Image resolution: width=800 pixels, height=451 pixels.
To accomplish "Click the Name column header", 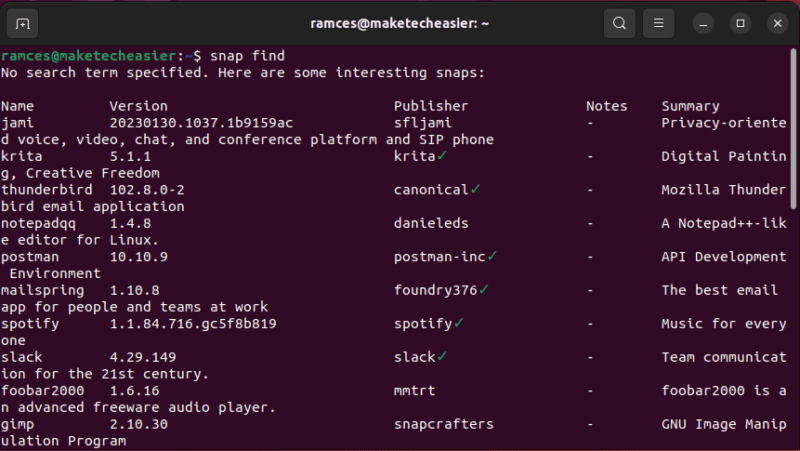I will [17, 106].
